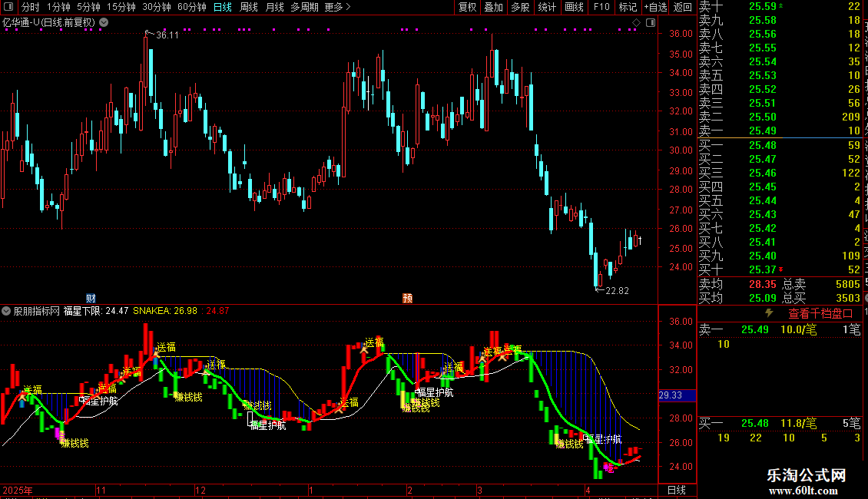Switch to 60分钟 period

tap(191, 7)
